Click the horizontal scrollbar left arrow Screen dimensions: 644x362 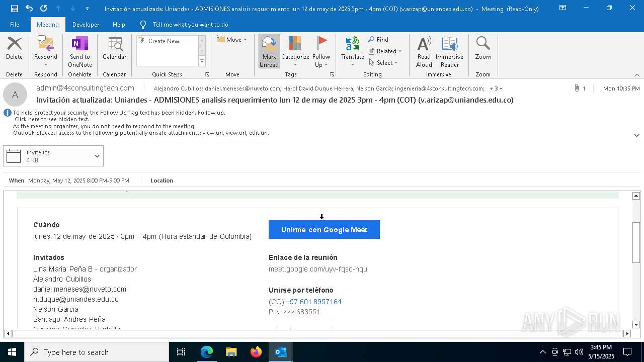(8, 333)
